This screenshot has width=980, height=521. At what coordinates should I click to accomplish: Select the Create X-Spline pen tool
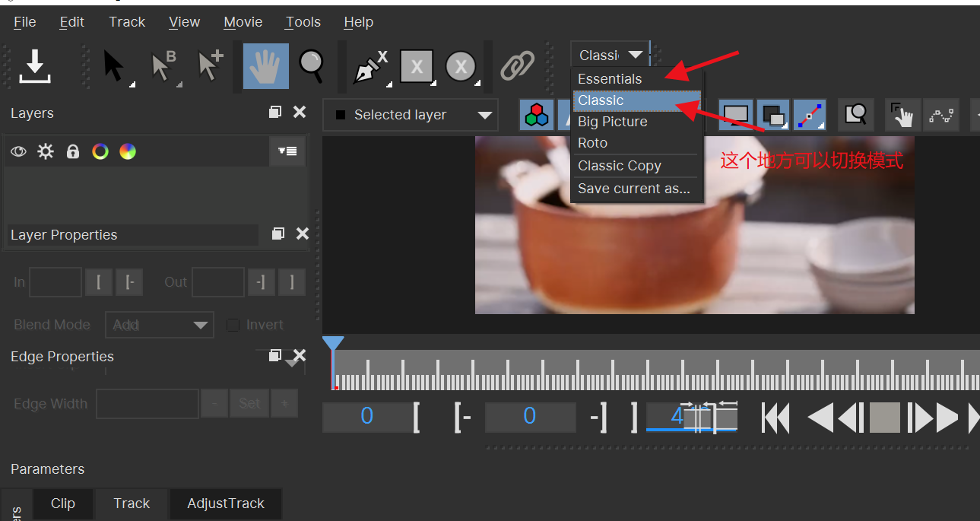(x=371, y=67)
